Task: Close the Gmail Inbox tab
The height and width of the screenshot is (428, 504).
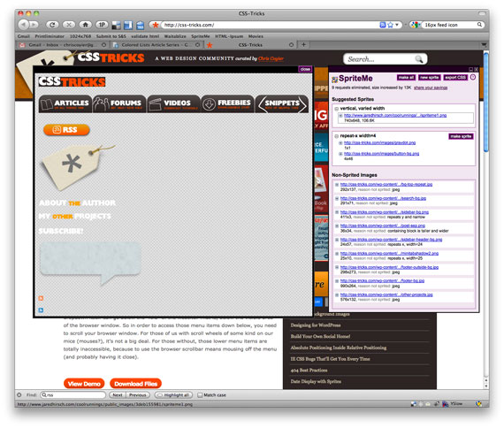Action: click(103, 45)
